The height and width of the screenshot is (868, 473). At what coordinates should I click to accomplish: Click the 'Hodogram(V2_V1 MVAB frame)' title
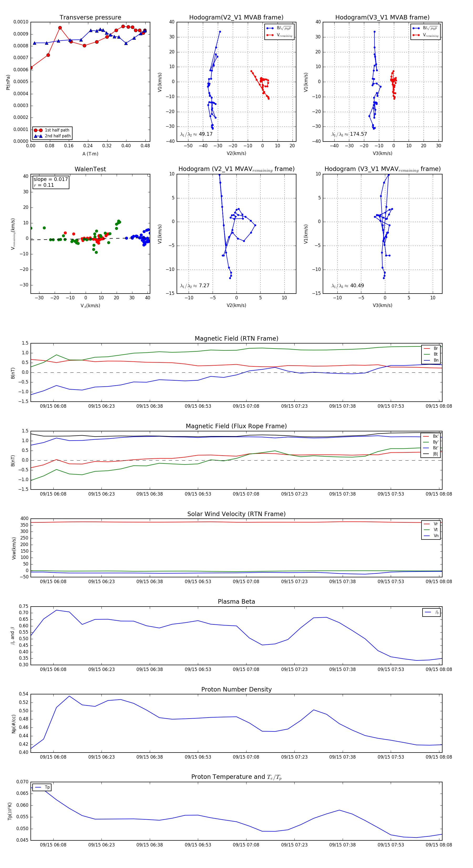236,18
